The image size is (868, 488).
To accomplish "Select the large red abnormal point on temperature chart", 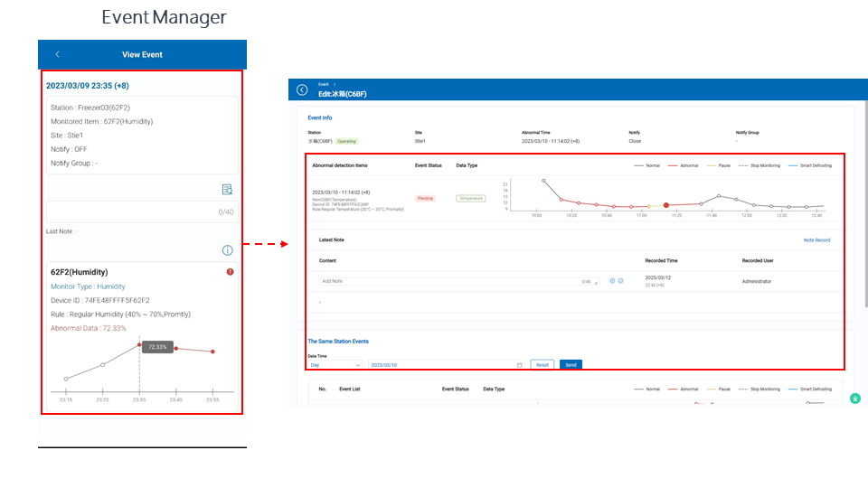I will click(x=666, y=205).
